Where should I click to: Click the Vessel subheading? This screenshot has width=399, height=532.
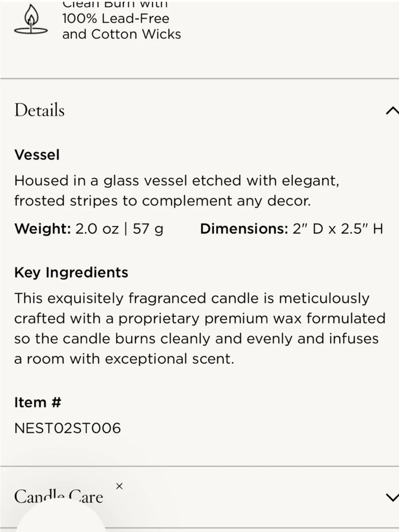37,155
